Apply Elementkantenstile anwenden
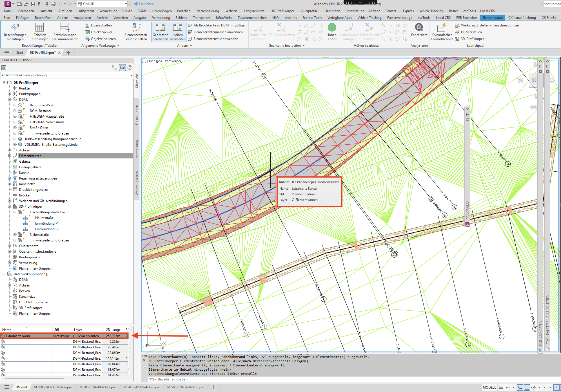Image resolution: width=561 pixels, height=392 pixels. (213, 39)
